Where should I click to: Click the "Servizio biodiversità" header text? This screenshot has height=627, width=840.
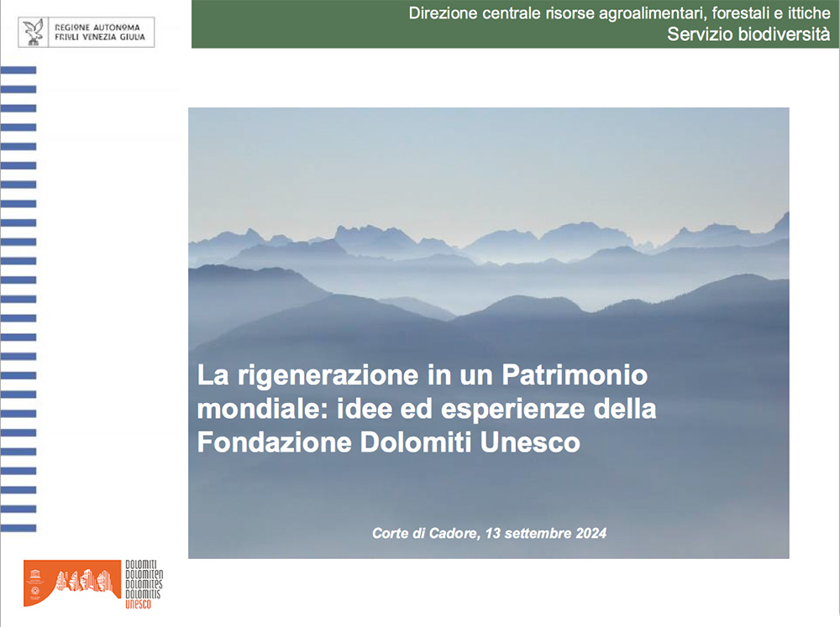748,34
